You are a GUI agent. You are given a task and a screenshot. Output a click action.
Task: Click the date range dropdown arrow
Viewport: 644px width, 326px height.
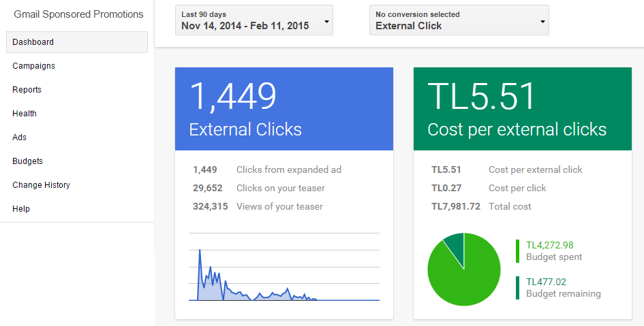[x=326, y=22]
